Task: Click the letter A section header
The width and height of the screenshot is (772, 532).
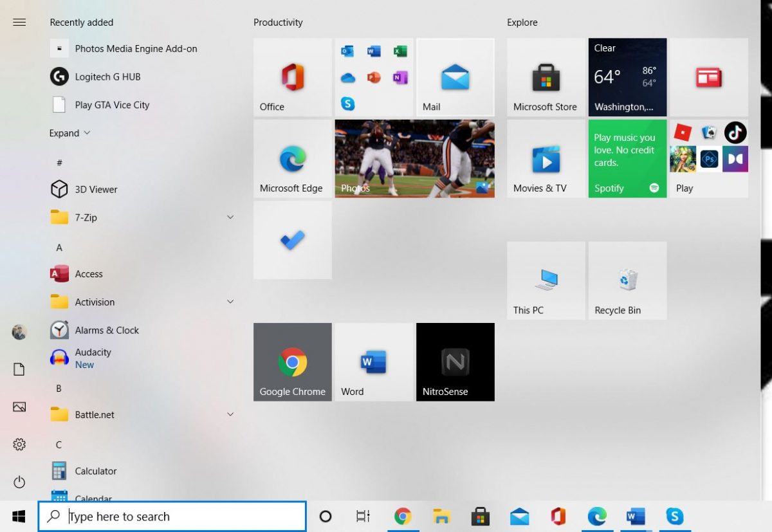Action: pos(59,248)
